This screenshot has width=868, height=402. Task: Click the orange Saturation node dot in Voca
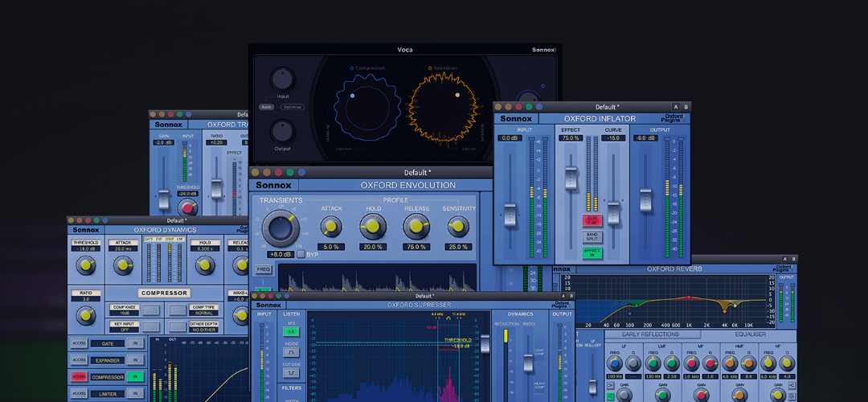tap(458, 95)
